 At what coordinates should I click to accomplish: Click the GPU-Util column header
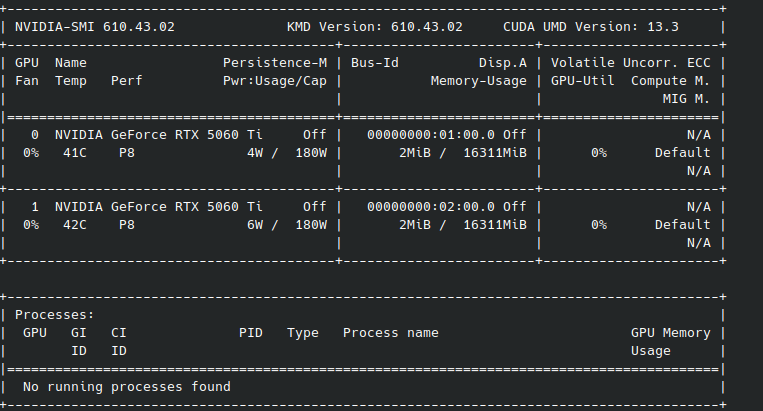pos(582,81)
